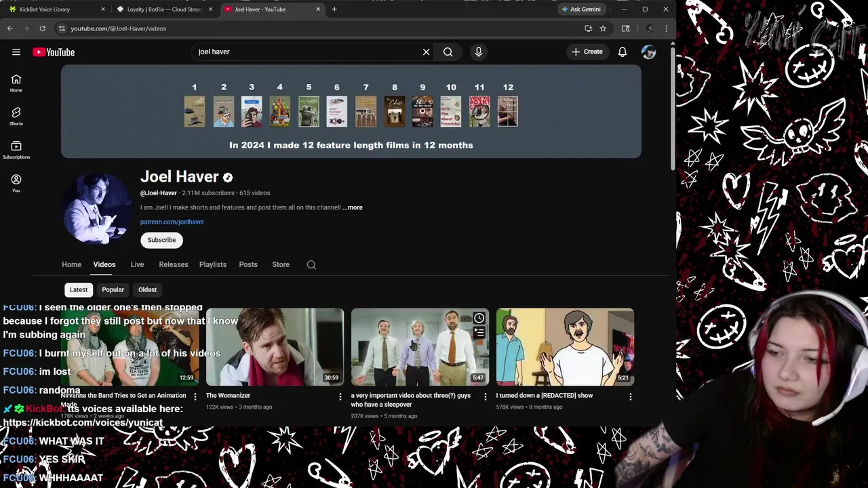Search within the Joel Haver channel
Viewport: 868px width, 488px height.
[x=311, y=265]
